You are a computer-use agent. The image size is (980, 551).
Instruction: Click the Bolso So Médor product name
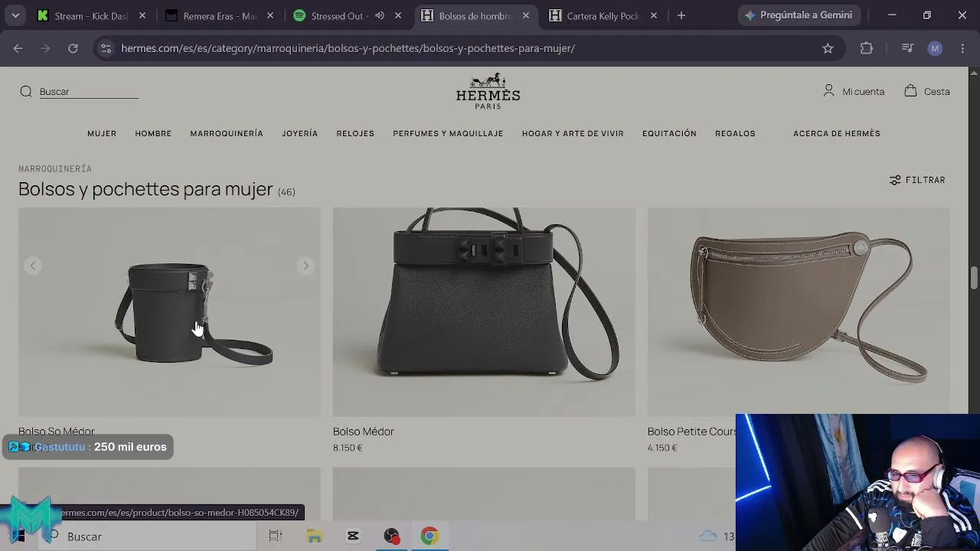[57, 432]
